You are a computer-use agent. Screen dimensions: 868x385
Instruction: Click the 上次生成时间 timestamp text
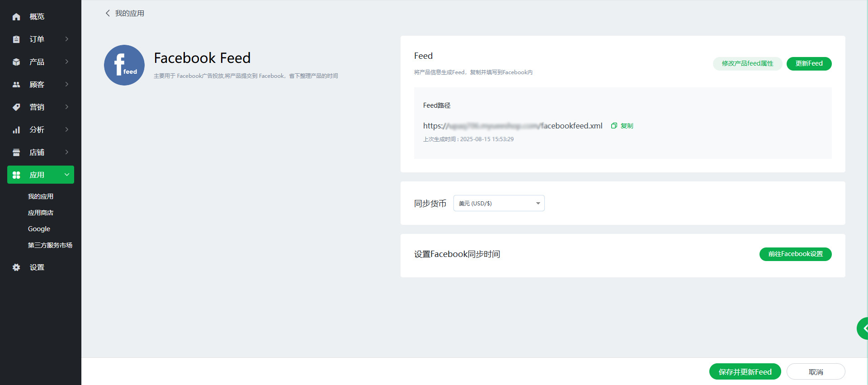click(468, 139)
